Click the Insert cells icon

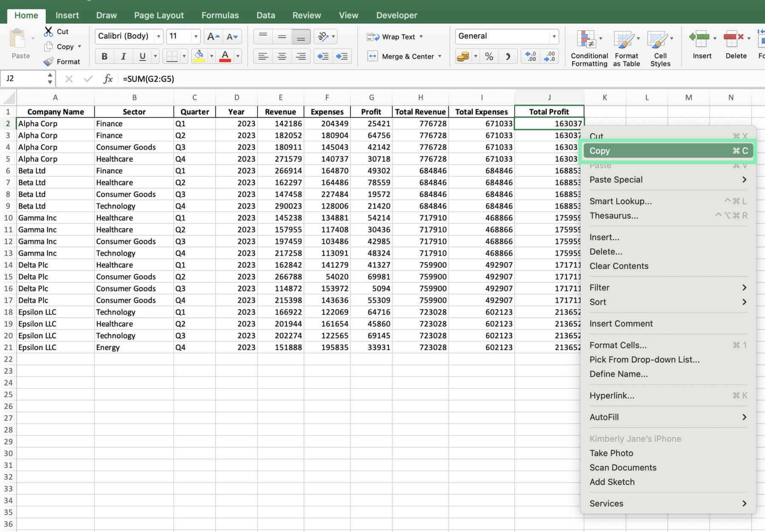[x=700, y=38]
